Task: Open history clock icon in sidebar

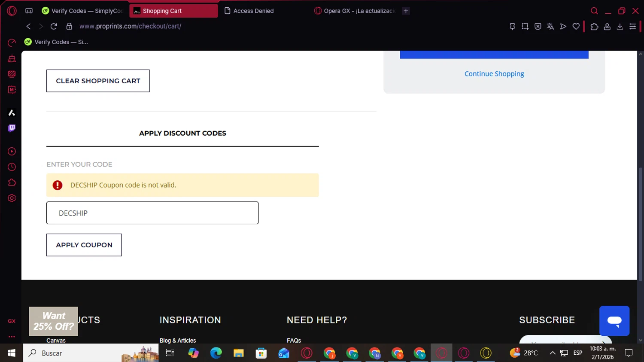Action: coord(12,167)
